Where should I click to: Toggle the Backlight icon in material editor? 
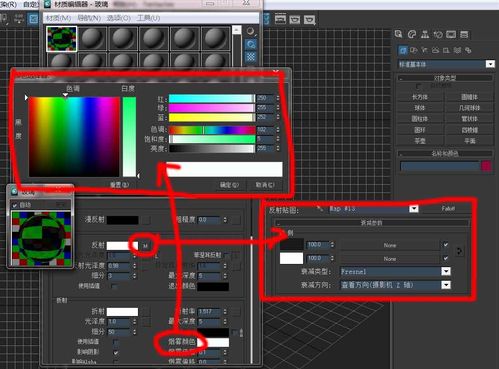pos(251,44)
